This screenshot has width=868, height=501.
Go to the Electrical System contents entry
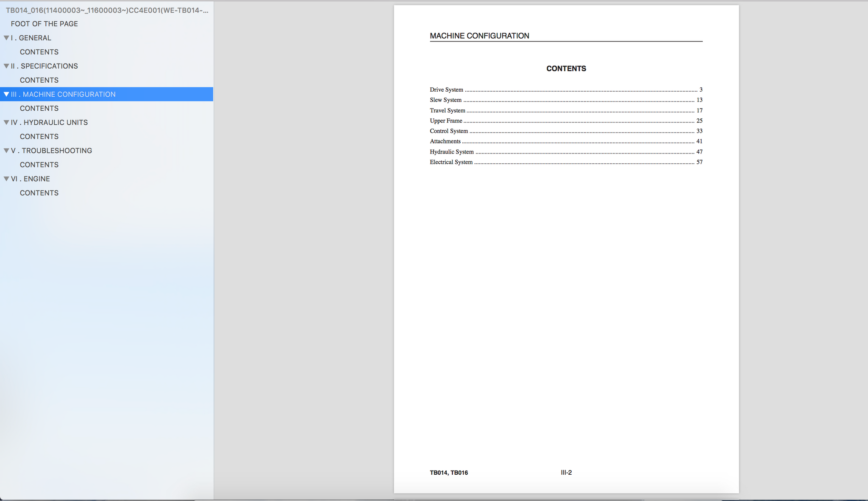[x=451, y=162]
